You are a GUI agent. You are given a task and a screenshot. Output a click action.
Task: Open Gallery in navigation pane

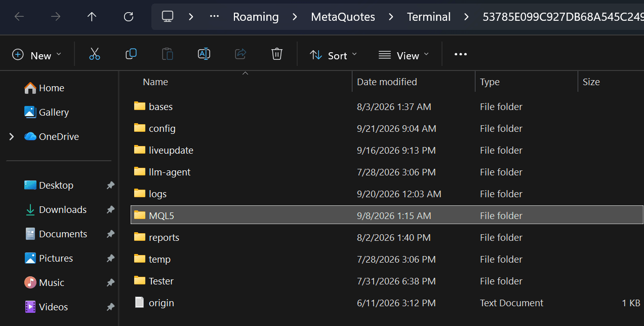click(47, 112)
